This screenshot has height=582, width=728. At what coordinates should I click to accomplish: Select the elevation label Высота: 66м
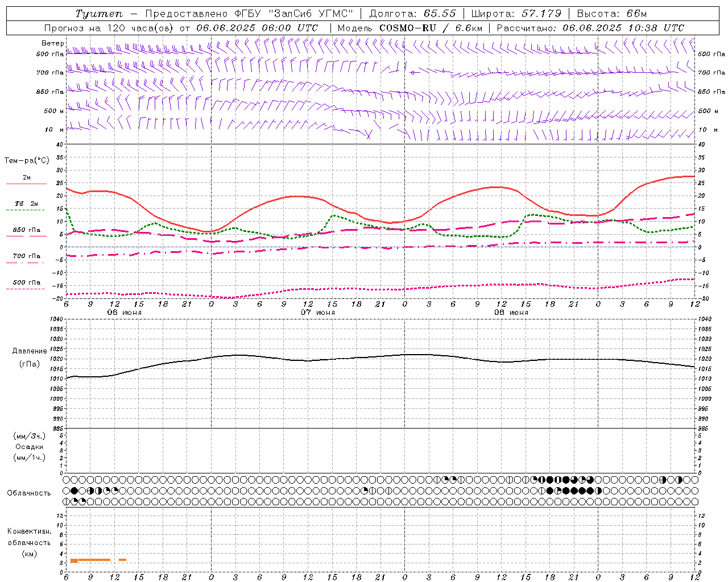pos(611,14)
